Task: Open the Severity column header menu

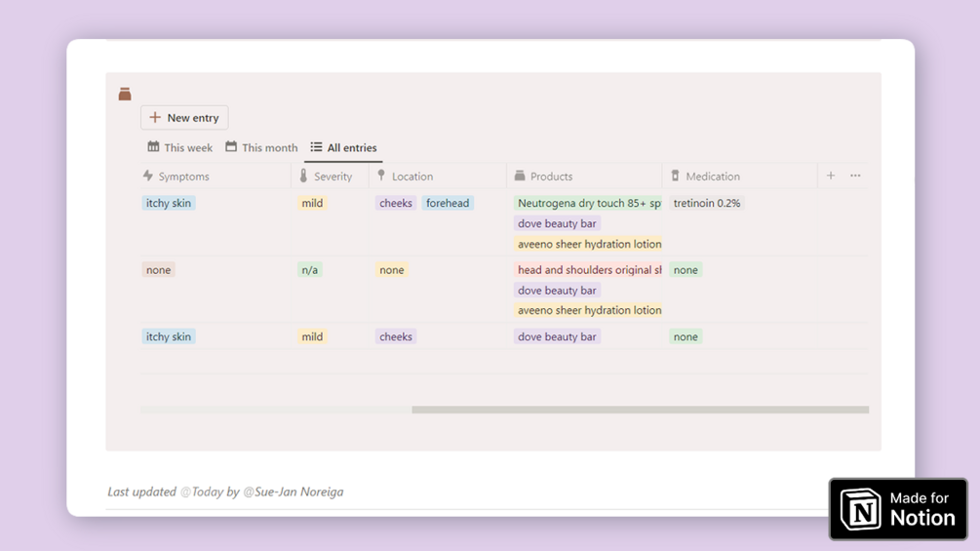Action: pos(333,177)
